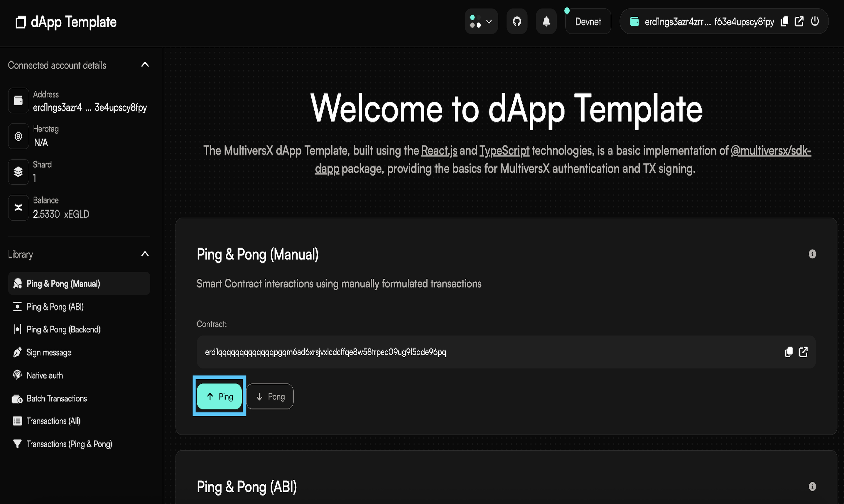Image resolution: width=844 pixels, height=504 pixels.
Task: Collapse Connected account details section
Action: click(x=145, y=65)
